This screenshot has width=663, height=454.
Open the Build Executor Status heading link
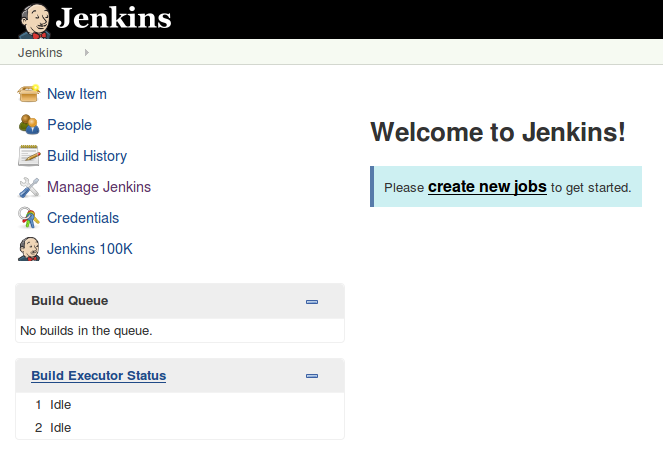pyautogui.click(x=98, y=376)
